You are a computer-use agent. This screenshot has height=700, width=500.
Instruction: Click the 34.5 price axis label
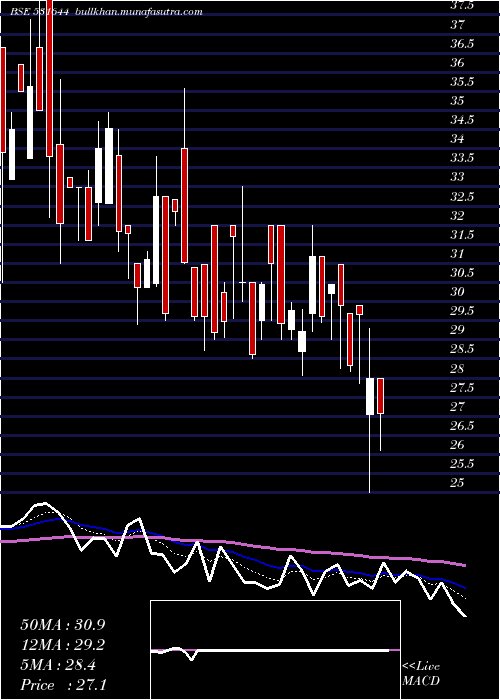(462, 120)
